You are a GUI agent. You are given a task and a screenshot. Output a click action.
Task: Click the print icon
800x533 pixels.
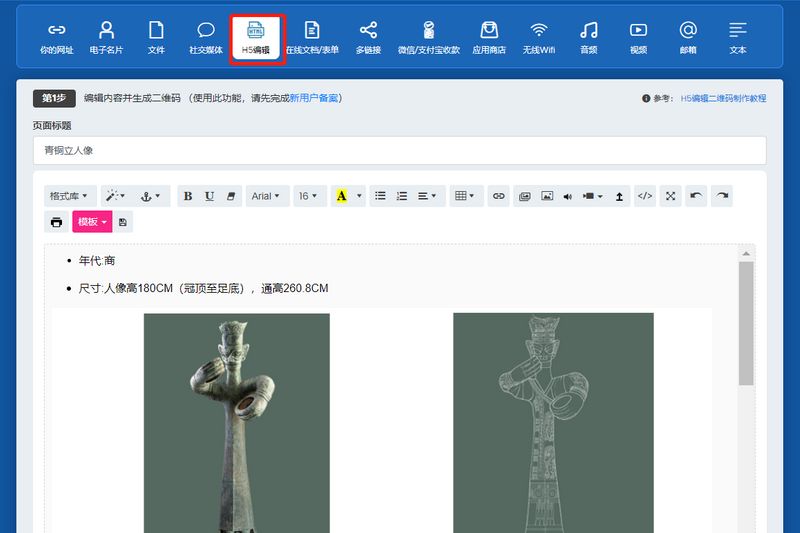pos(57,222)
